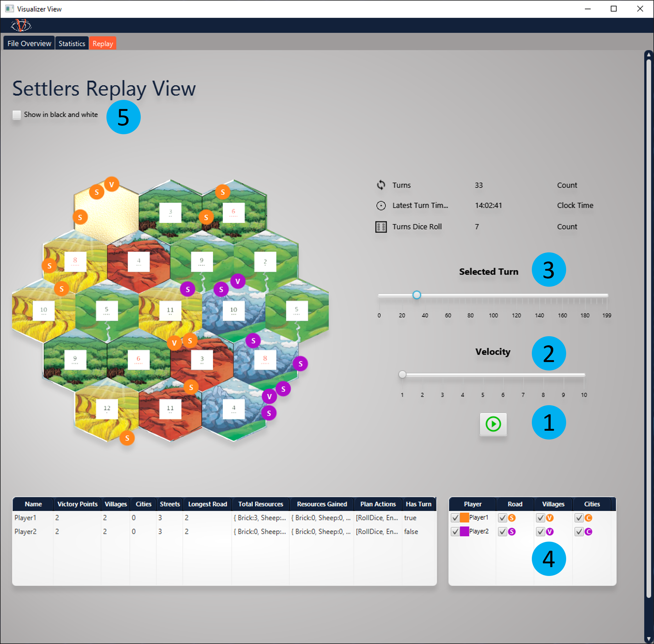This screenshot has height=644, width=654.
Task: Toggle Player1 Villages checkbox
Action: [540, 517]
